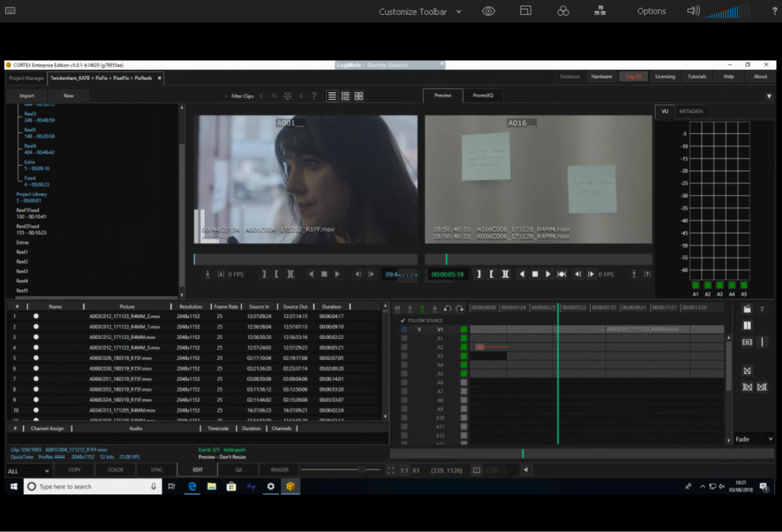Viewport: 782px width, 532px height.
Task: Open the clip list view icon
Action: tap(332, 96)
